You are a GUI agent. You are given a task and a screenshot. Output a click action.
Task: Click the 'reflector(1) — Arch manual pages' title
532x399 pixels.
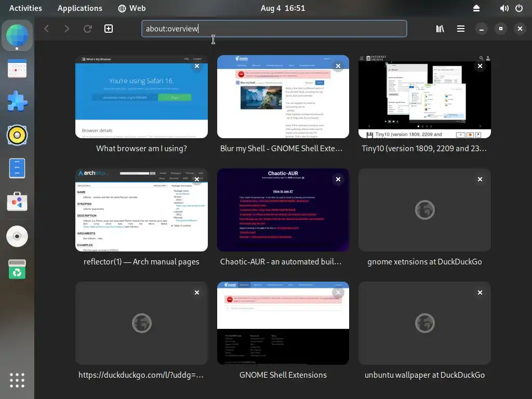point(141,262)
